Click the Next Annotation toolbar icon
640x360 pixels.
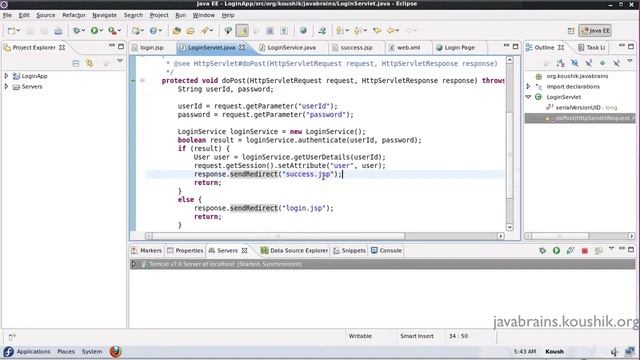(339, 31)
